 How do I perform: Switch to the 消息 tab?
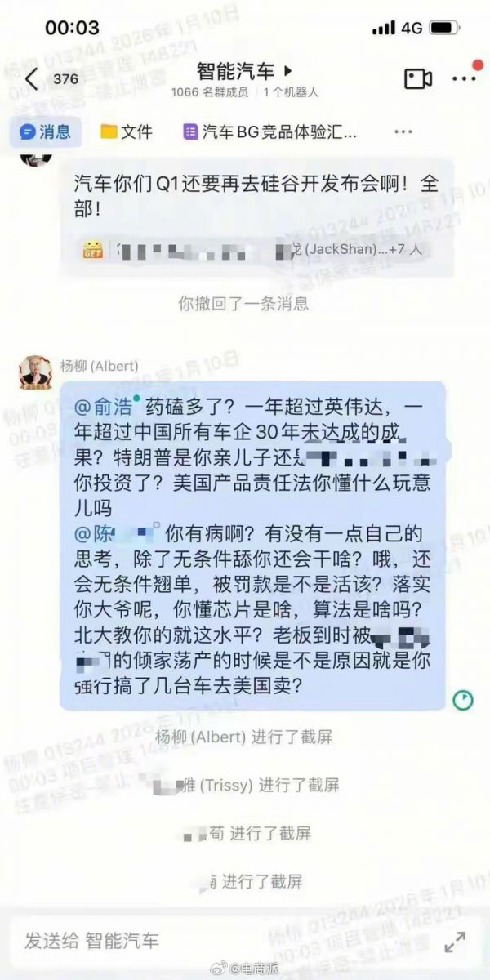pos(46,131)
